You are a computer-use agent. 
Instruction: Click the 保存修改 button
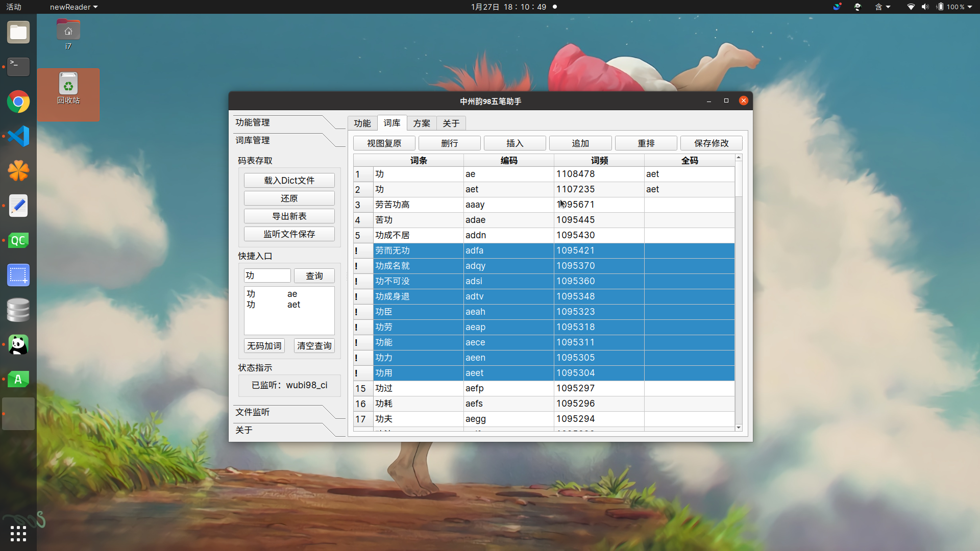711,143
